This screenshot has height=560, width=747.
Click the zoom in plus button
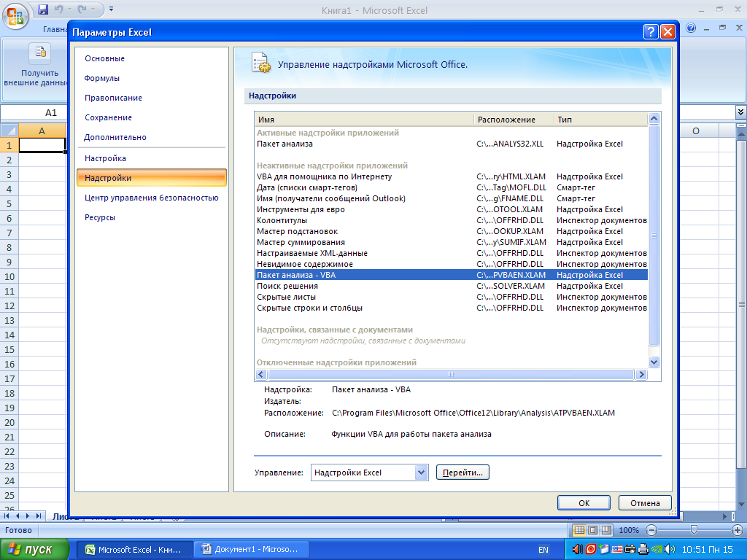737,530
